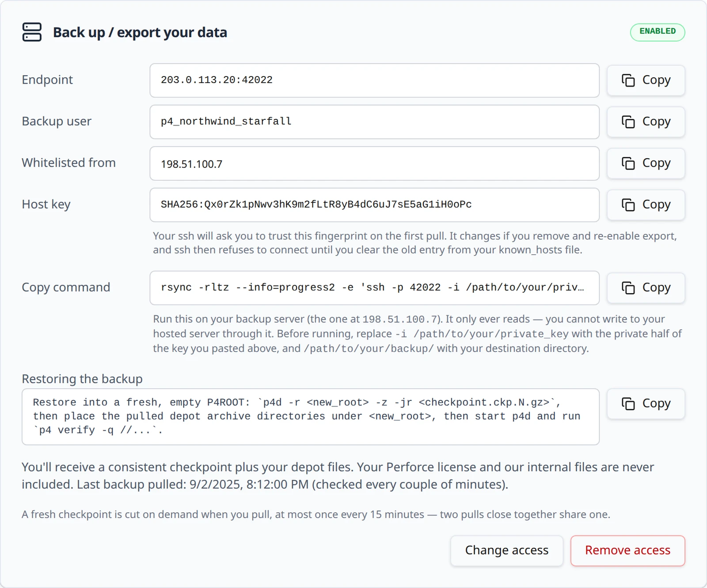Screen dimensions: 707x588
Task: Click the 'Run this on your backup server' note
Action: coord(417,334)
